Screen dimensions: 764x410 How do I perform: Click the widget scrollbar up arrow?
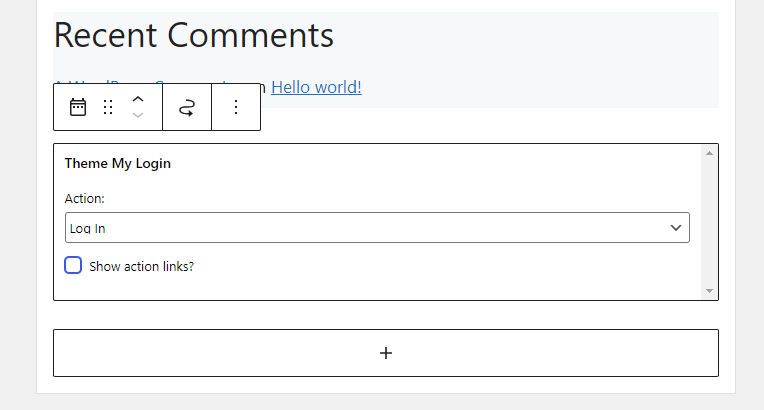[709, 153]
